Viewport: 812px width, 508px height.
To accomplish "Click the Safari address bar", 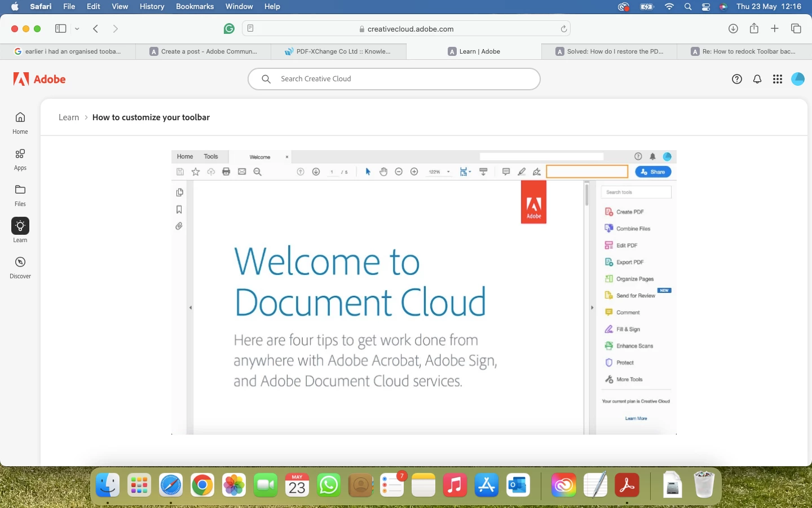I will pyautogui.click(x=406, y=29).
